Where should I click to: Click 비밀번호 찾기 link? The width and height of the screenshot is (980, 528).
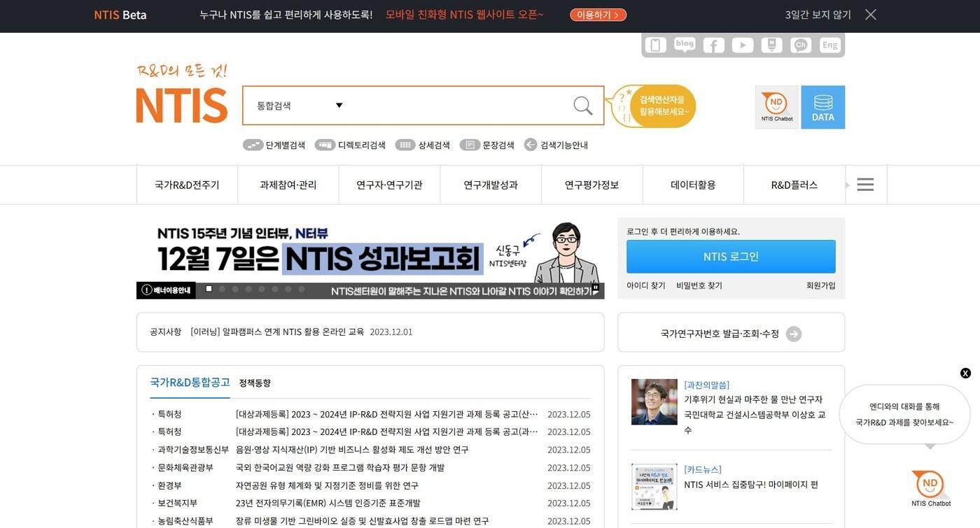[x=699, y=285]
